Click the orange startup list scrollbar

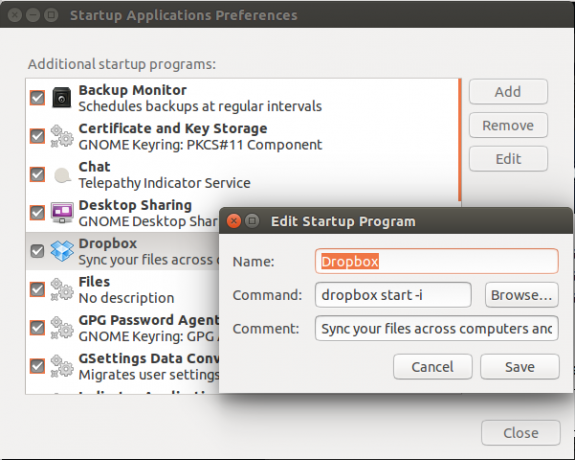click(459, 140)
